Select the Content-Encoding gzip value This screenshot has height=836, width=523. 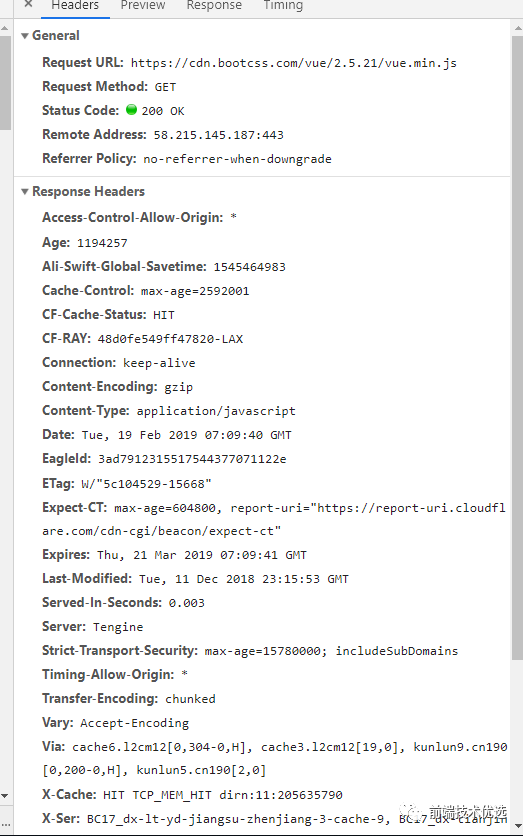click(x=179, y=387)
